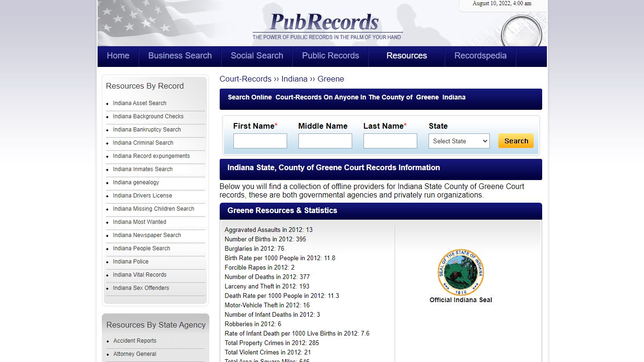The image size is (644, 362).
Task: Click into the Last Name input field
Action: [390, 140]
